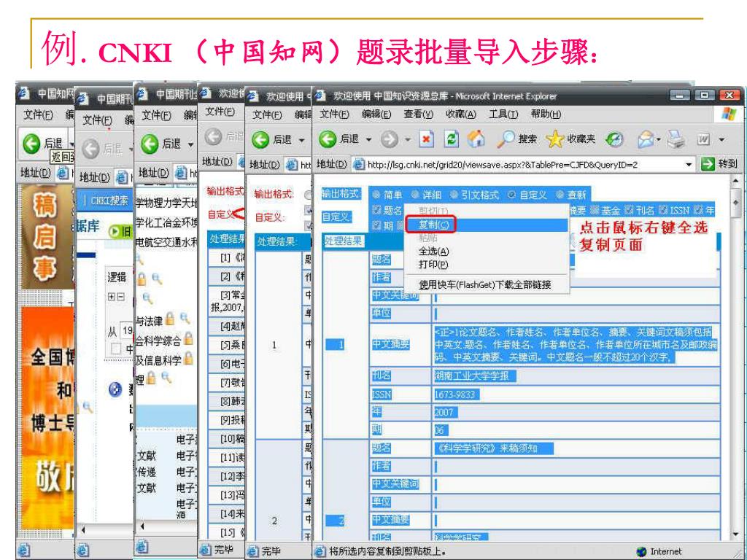Screen dimensions: 747x560
Task: Choose 使用快车(FlashGet)下载全部链接 context entry
Action: tap(487, 285)
